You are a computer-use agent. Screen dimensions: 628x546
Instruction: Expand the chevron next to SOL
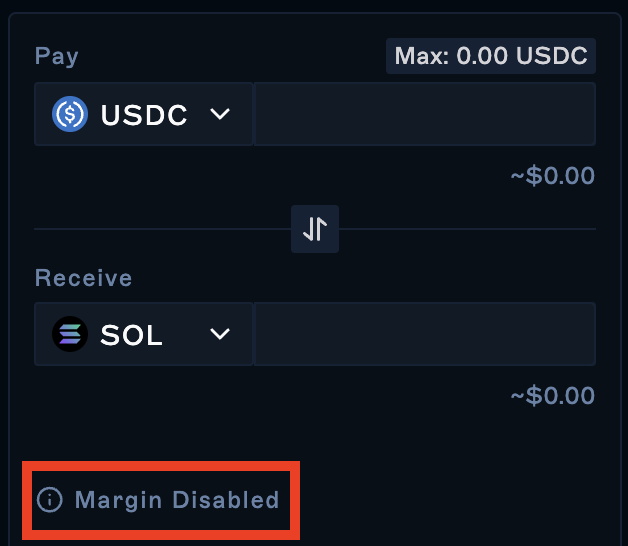pos(220,334)
